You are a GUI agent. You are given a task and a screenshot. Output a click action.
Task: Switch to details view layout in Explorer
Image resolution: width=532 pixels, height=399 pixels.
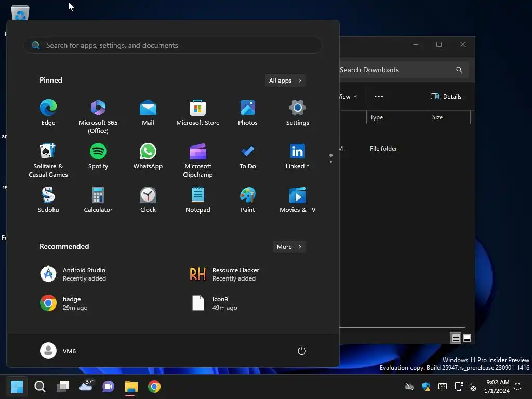[x=456, y=338]
